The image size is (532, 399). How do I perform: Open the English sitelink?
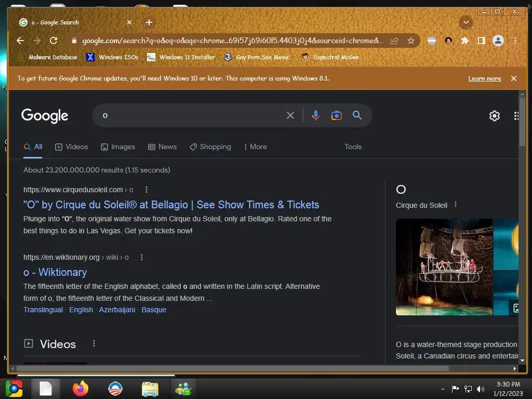(x=81, y=310)
